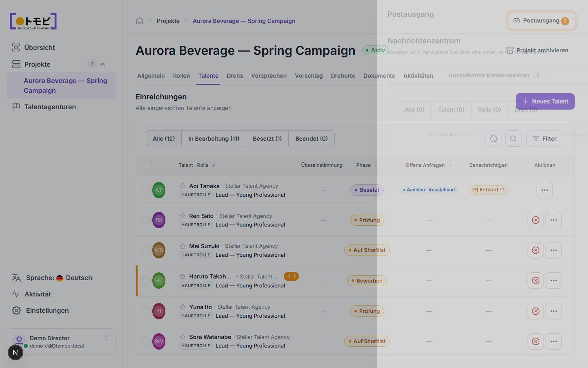Open the Demo Director account switcher
This screenshot has height=368, width=588.
[x=61, y=342]
